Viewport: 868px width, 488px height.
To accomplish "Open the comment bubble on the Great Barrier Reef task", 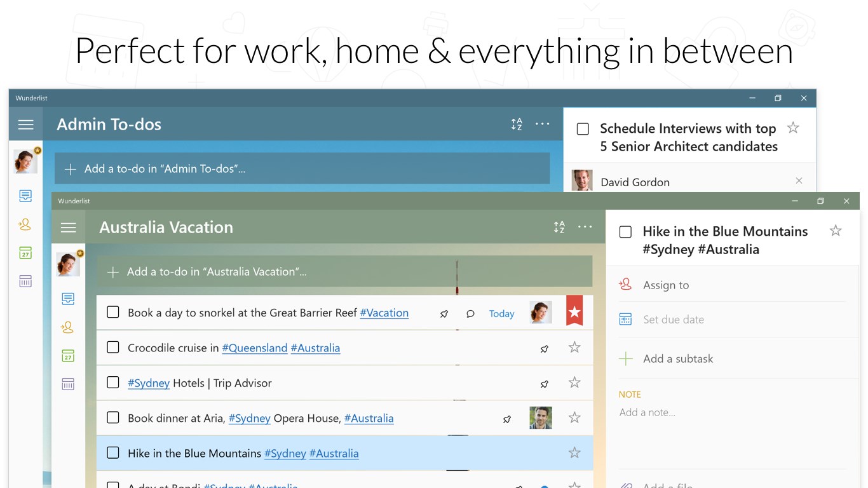I will 471,313.
